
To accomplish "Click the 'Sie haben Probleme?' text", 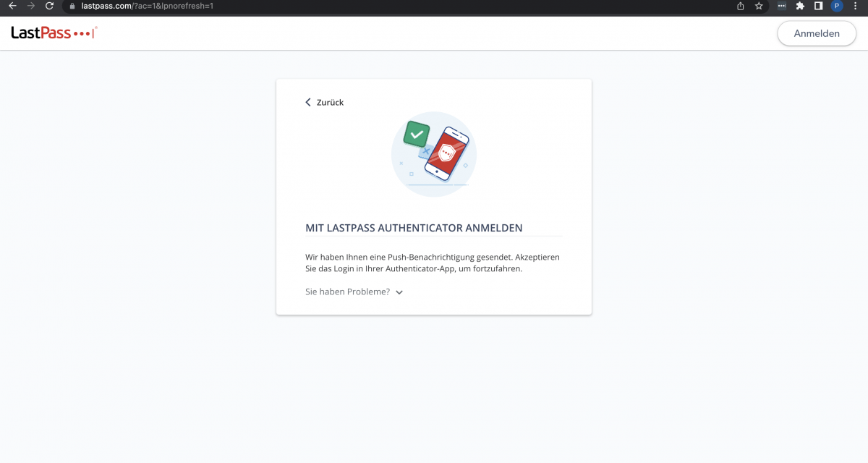I will pos(346,292).
